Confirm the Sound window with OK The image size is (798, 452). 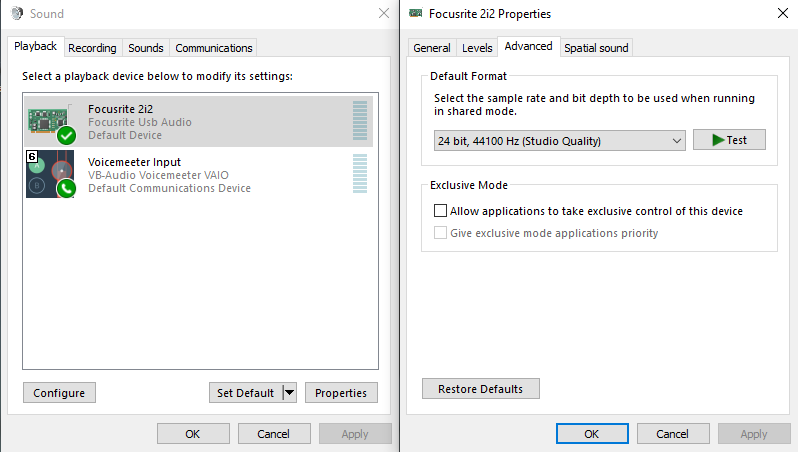click(x=193, y=434)
